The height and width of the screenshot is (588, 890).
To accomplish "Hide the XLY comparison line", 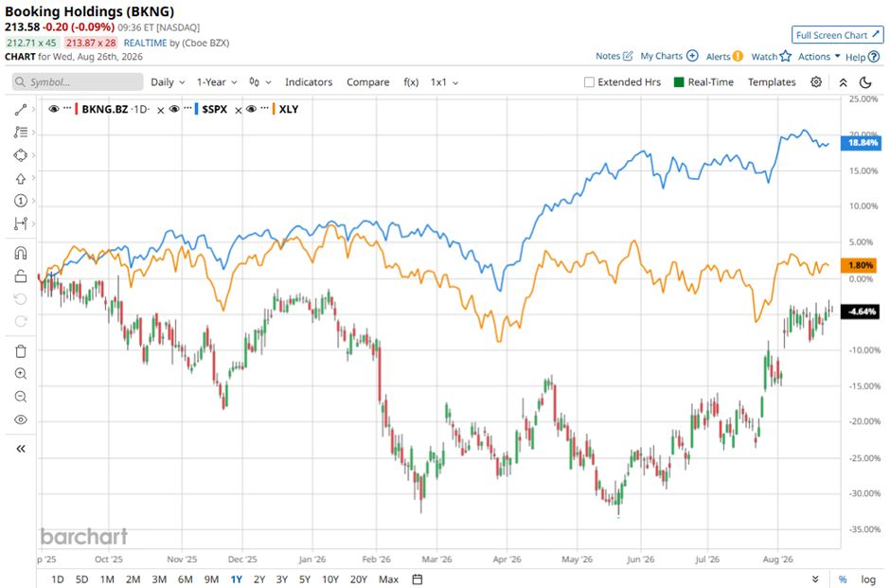I will 252,109.
